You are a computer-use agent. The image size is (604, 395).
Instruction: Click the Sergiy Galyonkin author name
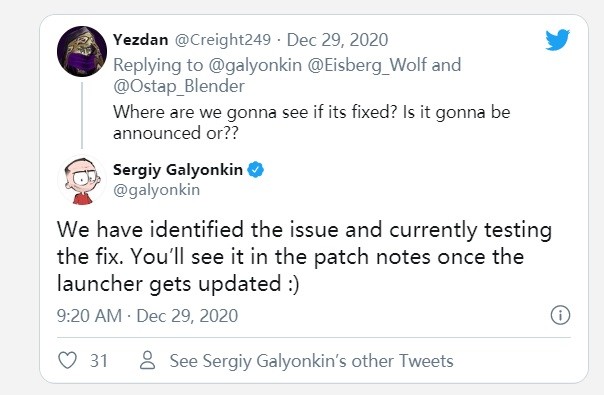[x=178, y=170]
